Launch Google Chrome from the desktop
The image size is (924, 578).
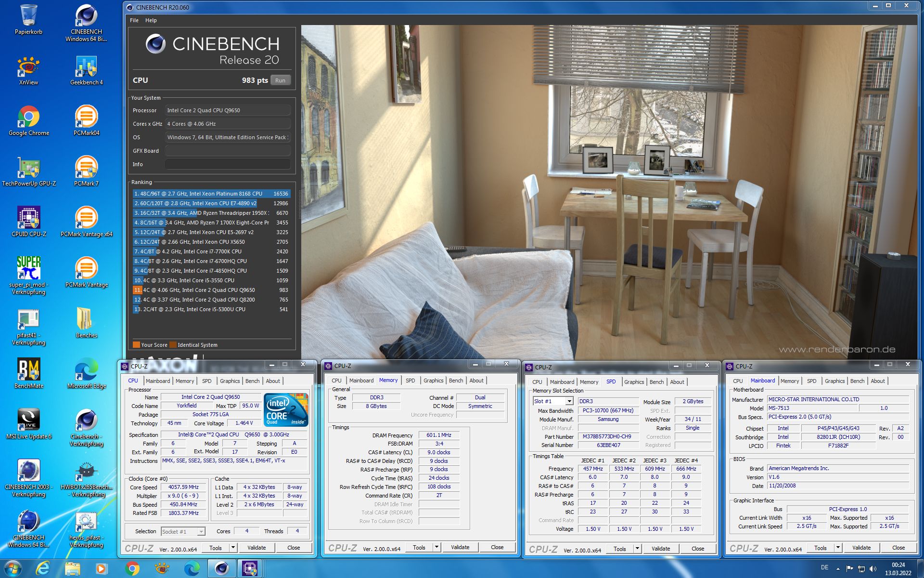pos(29,121)
